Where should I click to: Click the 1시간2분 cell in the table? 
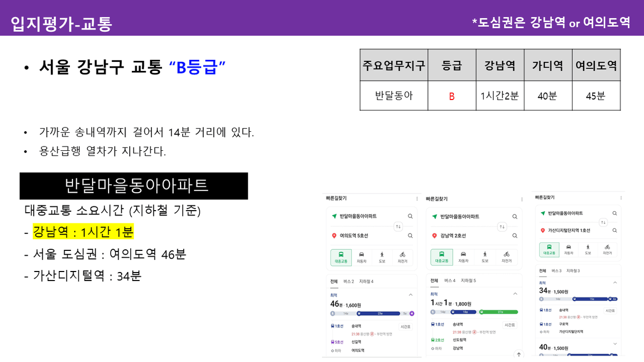[500, 96]
